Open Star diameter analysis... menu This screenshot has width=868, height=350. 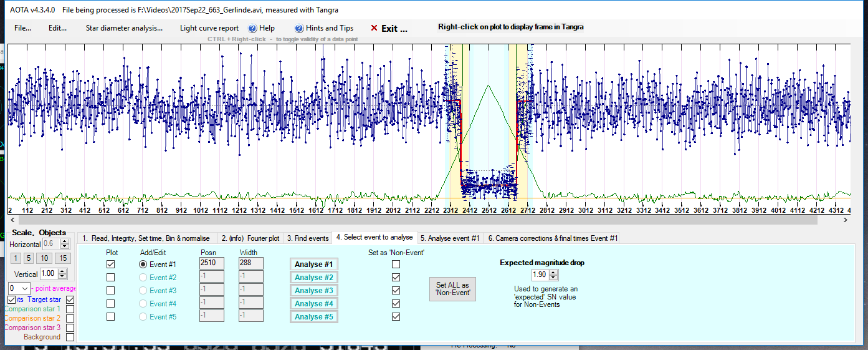124,28
